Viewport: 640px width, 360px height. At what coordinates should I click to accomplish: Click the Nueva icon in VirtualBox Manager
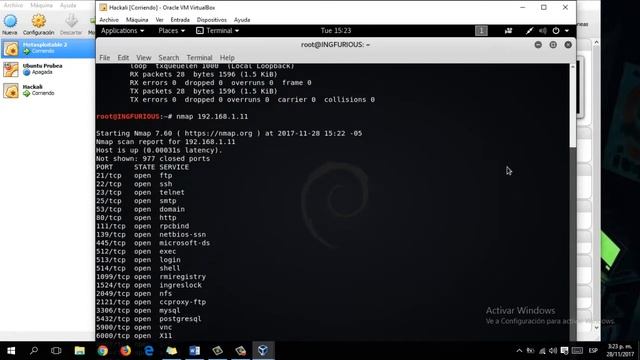pyautogui.click(x=10, y=24)
